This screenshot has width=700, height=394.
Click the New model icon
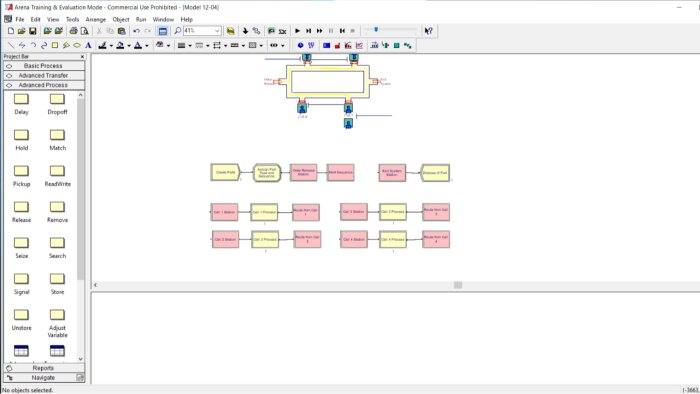[x=11, y=31]
